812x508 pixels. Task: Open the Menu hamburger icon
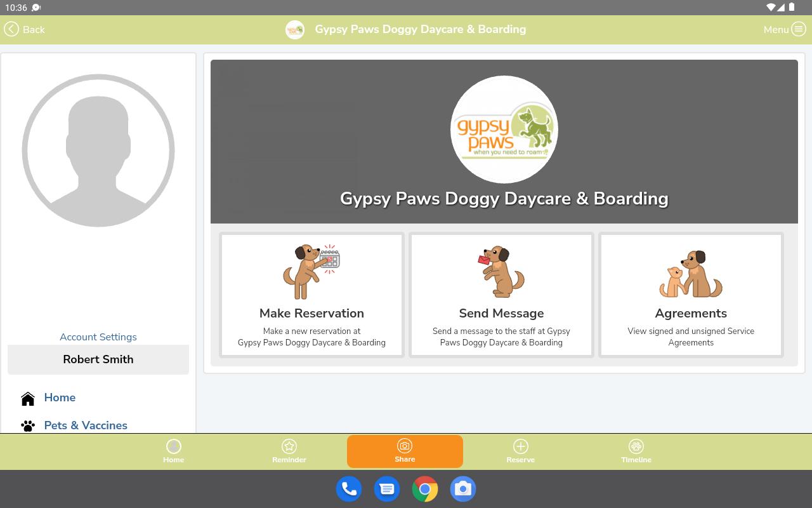click(x=798, y=29)
